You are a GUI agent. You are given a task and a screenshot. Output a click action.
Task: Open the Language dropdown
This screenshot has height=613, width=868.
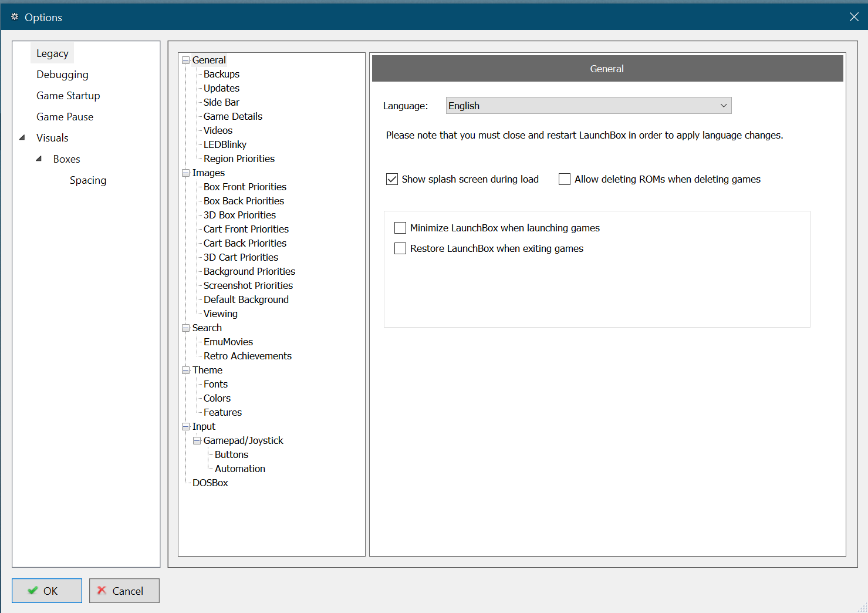click(x=589, y=106)
